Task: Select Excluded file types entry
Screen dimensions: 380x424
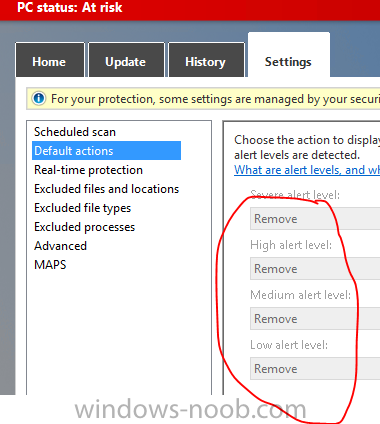Action: click(x=82, y=208)
